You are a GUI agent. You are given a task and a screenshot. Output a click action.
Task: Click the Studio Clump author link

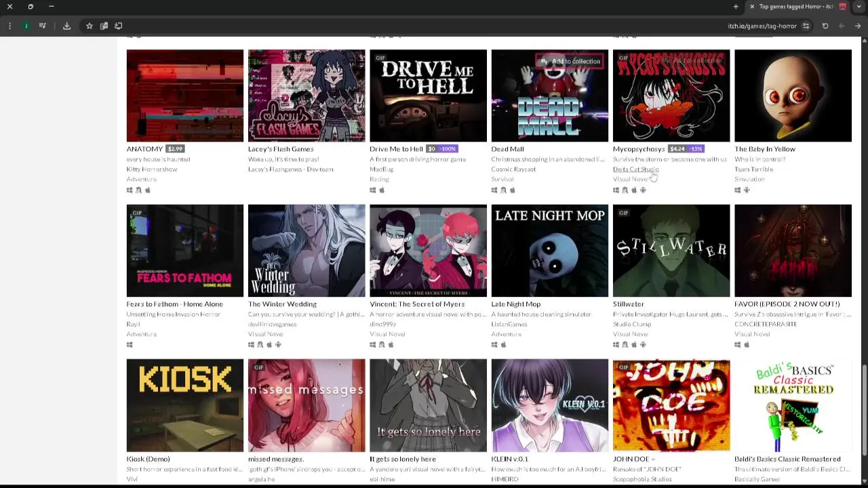(632, 325)
